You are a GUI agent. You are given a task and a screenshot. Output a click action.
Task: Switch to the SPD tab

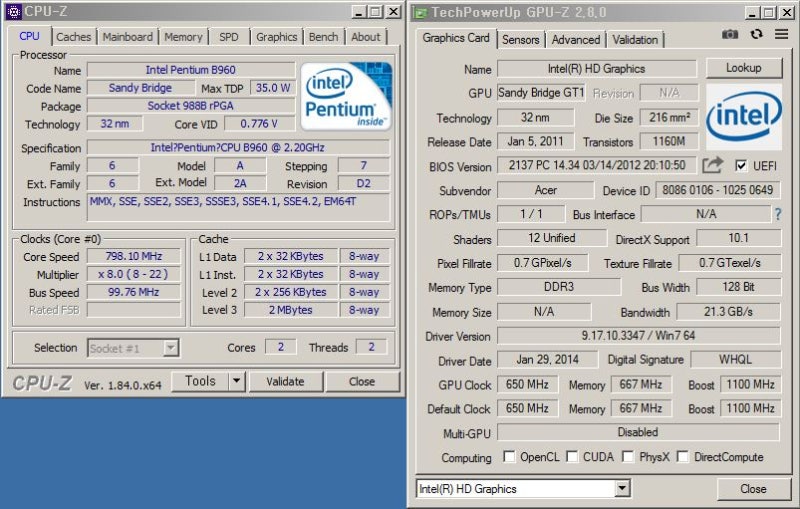coord(229,37)
